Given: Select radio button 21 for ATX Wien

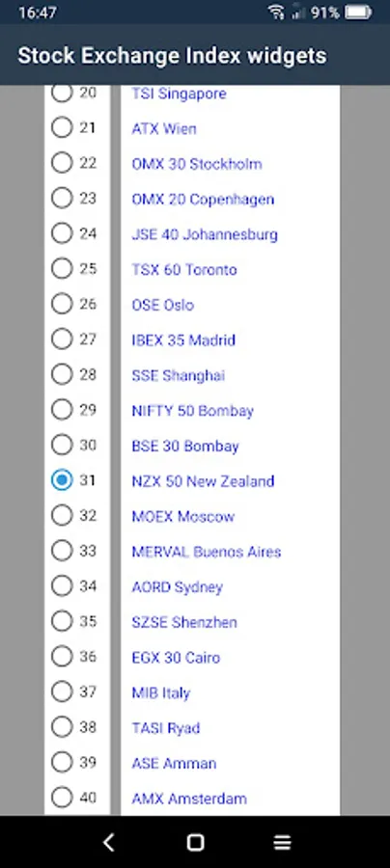Looking at the screenshot, I should (62, 128).
